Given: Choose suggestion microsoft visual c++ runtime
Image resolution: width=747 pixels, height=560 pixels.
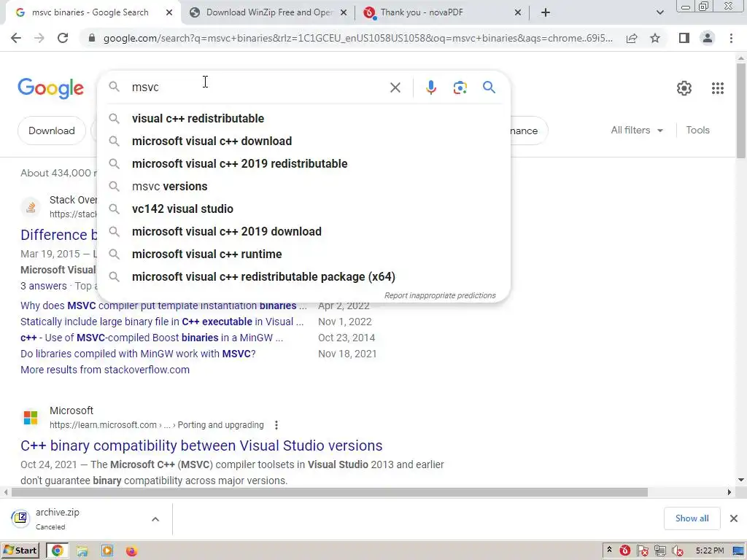Looking at the screenshot, I should pyautogui.click(x=303, y=254).
